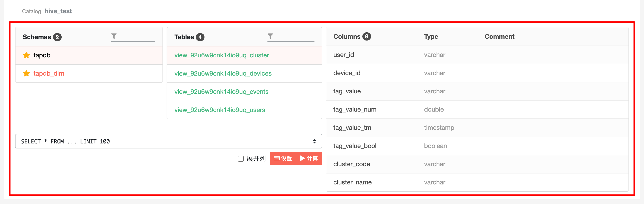Enable the 展开列 checkbox
This screenshot has height=204, width=644.
coord(241,159)
